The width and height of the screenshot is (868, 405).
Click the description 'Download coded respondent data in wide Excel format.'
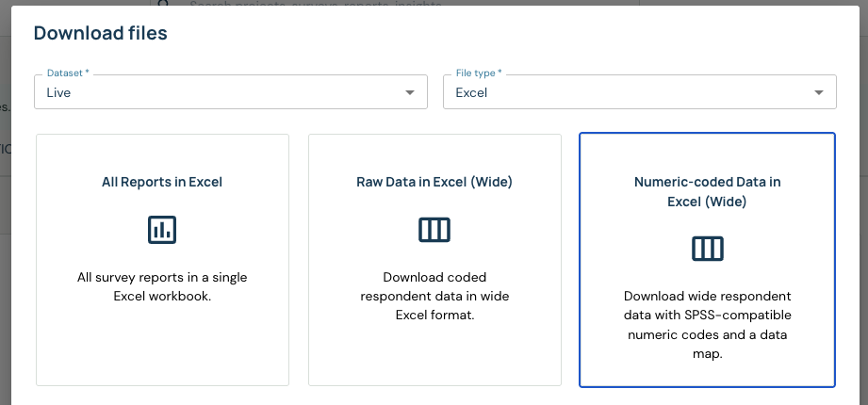(x=434, y=296)
